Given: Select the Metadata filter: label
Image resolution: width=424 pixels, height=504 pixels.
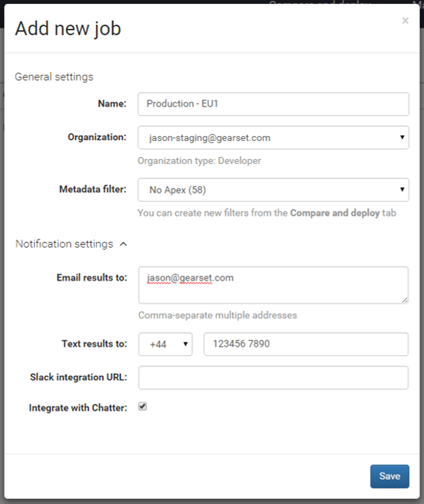Looking at the screenshot, I should [x=92, y=190].
